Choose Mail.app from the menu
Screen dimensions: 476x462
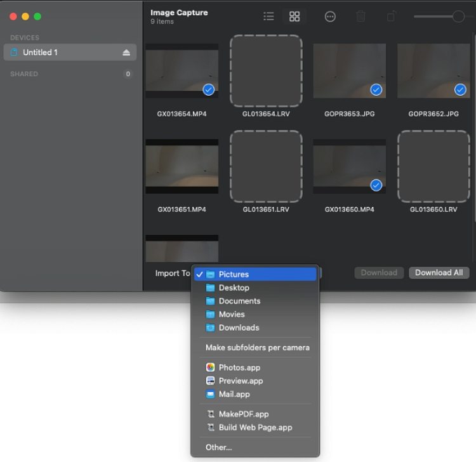point(255,394)
